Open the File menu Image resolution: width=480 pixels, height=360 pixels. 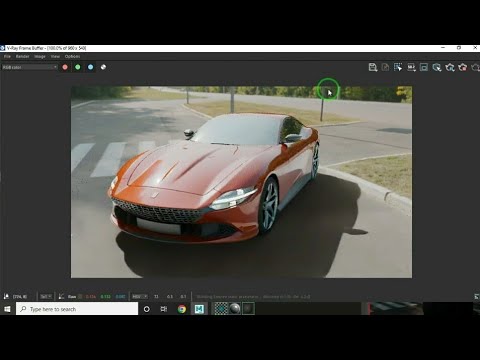pyautogui.click(x=7, y=56)
